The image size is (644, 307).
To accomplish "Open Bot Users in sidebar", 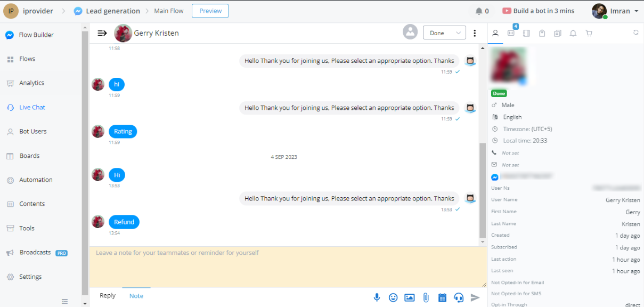I will (x=33, y=132).
